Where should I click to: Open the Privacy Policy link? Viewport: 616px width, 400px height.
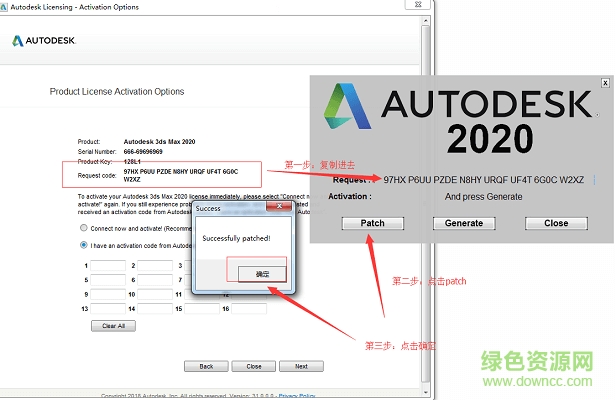coord(299,395)
